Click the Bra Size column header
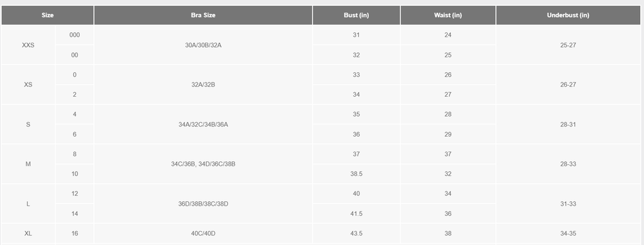The width and height of the screenshot is (644, 245). [x=204, y=15]
